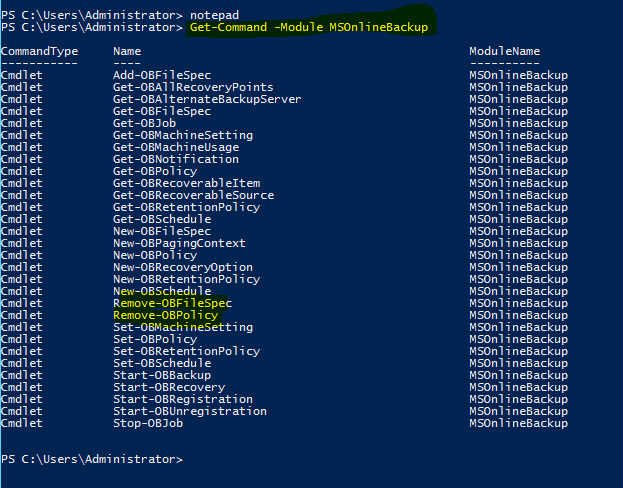Click the ModuleName column header
Screen dimensions: 623x488
pyautogui.click(x=505, y=51)
